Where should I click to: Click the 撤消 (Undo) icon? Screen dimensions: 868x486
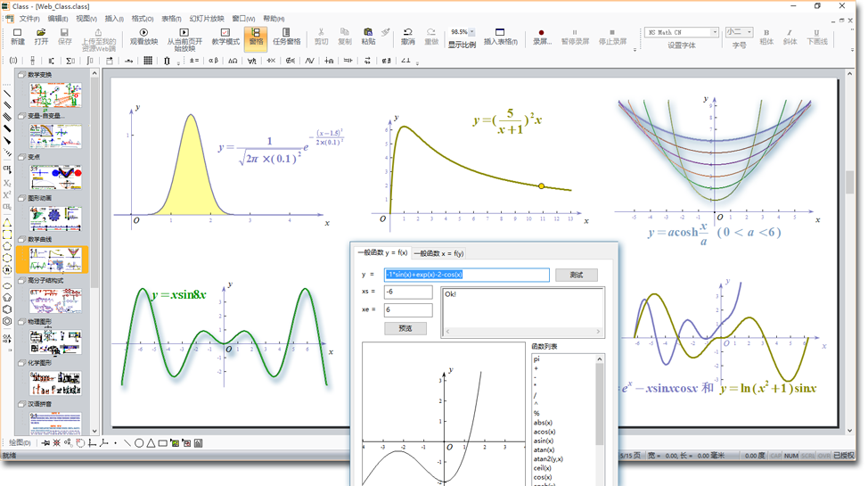(407, 36)
